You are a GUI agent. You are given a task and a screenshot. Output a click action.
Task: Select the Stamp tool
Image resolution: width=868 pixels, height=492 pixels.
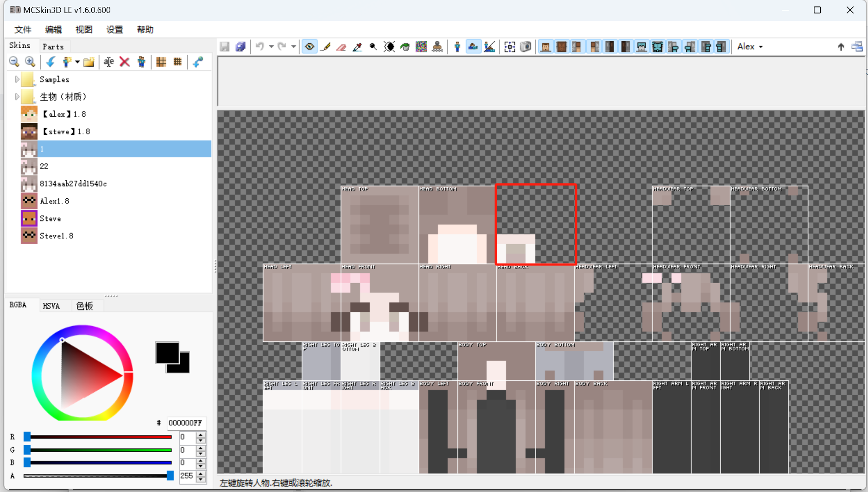coord(437,47)
